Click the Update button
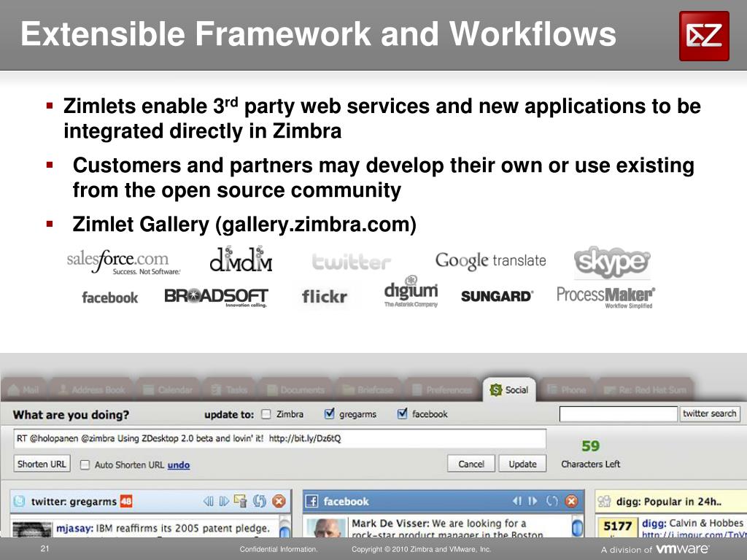 (x=522, y=464)
